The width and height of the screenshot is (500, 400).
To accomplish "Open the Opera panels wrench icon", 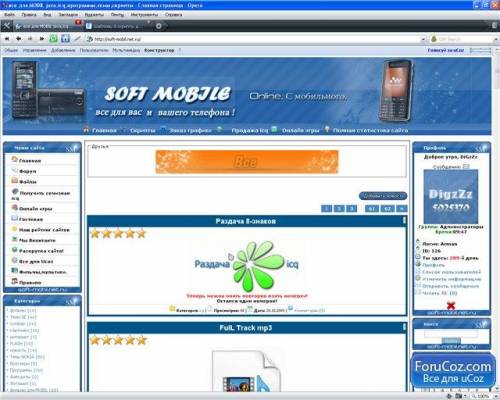I will click(x=6, y=26).
